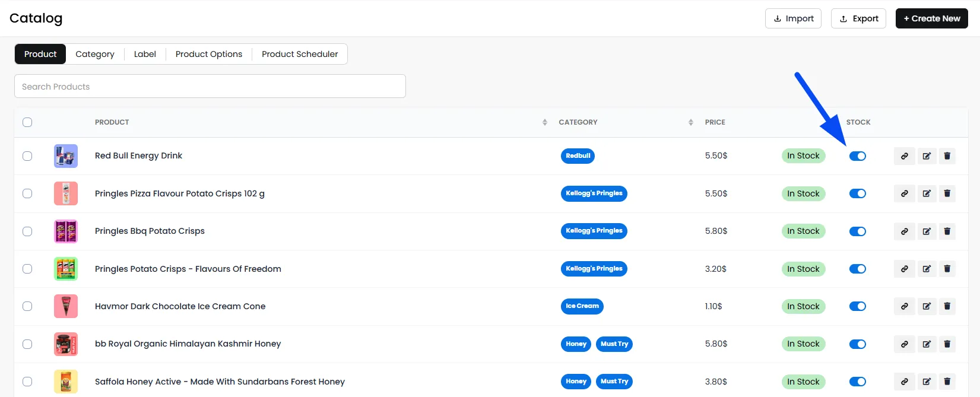Sort by the Product column arrows
Screen dimensions: 980x397
(x=545, y=122)
